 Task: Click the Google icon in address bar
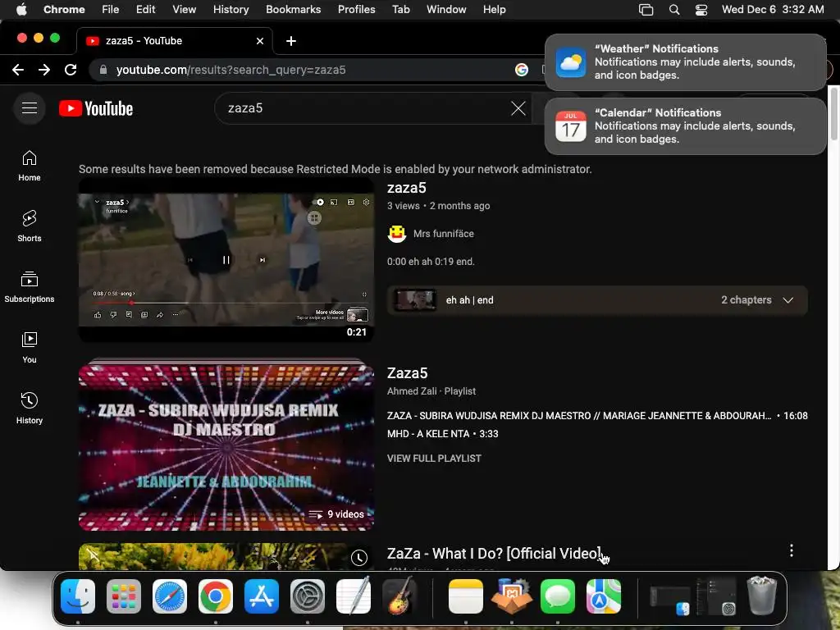tap(521, 70)
